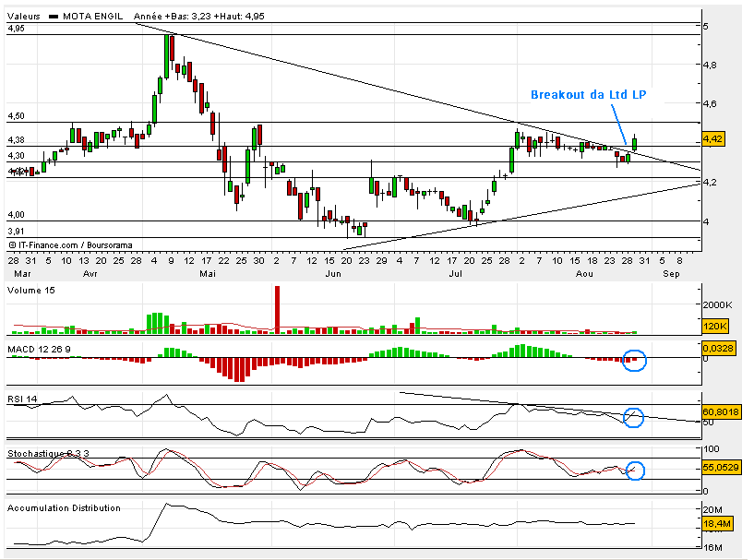Click the 4,6 price axis label
754x560 pixels.
[710, 103]
